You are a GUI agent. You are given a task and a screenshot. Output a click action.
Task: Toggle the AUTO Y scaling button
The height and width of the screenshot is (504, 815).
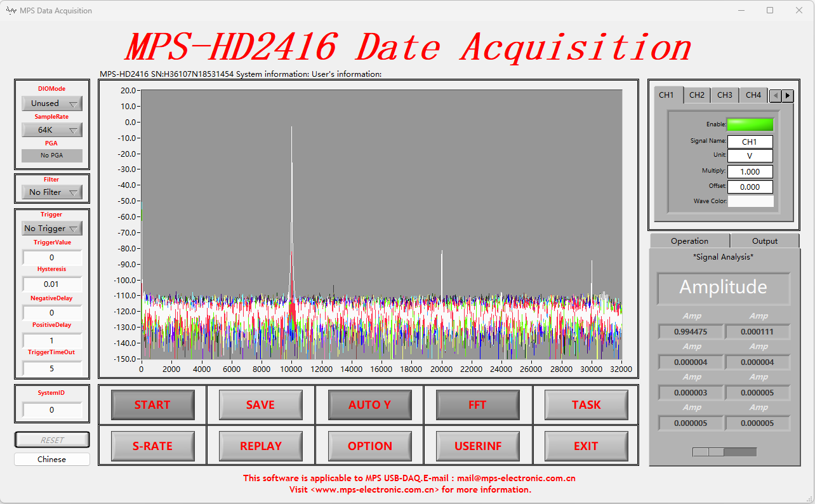tap(369, 405)
